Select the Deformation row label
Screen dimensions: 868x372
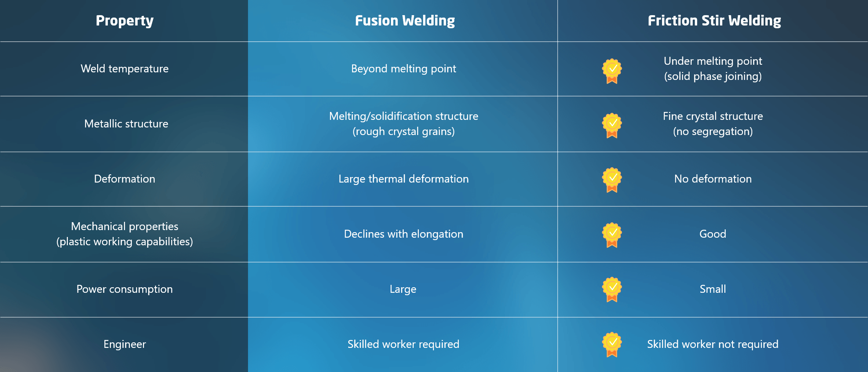(124, 179)
